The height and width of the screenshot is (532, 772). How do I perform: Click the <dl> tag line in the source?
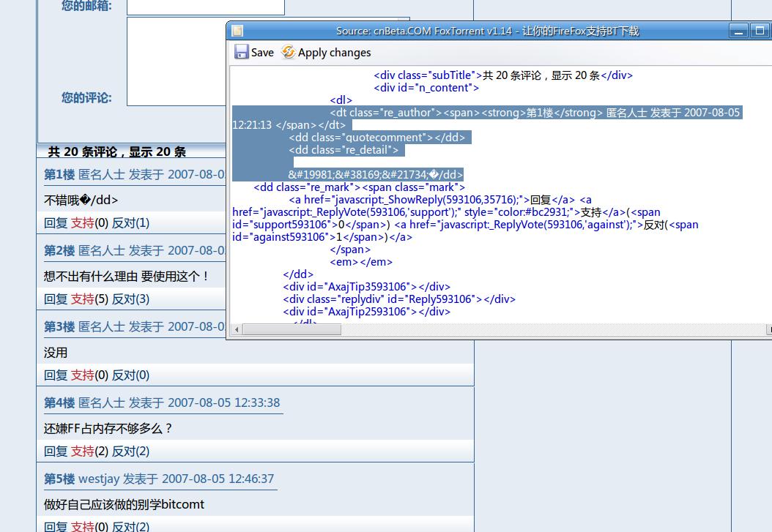click(341, 100)
